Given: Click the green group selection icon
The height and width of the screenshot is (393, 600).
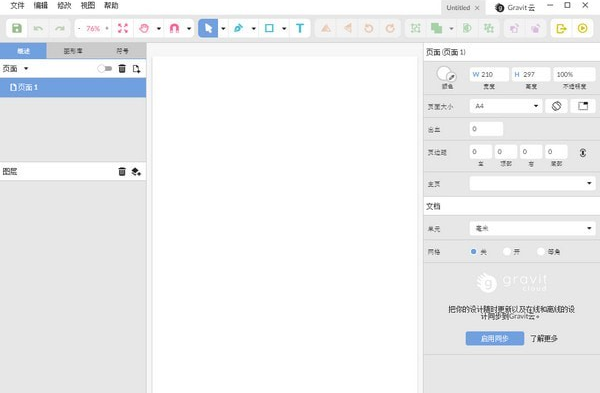Looking at the screenshot, I should tap(416, 28).
